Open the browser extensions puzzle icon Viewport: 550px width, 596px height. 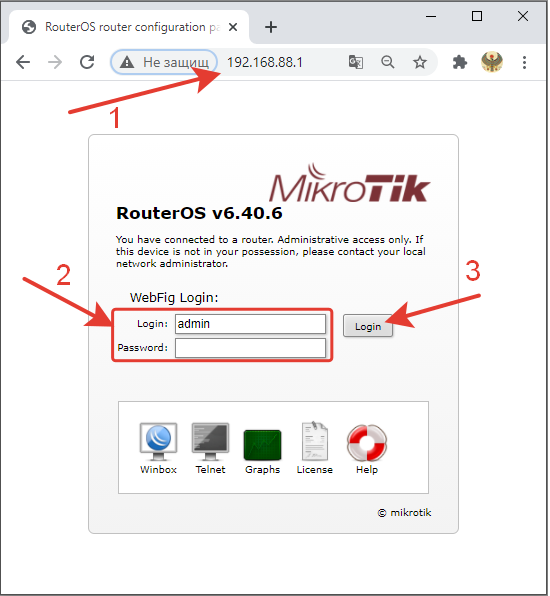coord(460,62)
